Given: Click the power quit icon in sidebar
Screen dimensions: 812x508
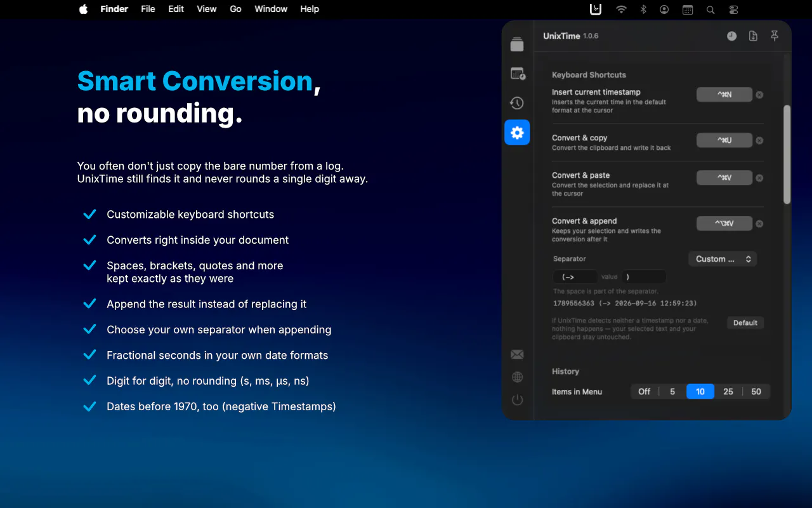Looking at the screenshot, I should [517, 399].
